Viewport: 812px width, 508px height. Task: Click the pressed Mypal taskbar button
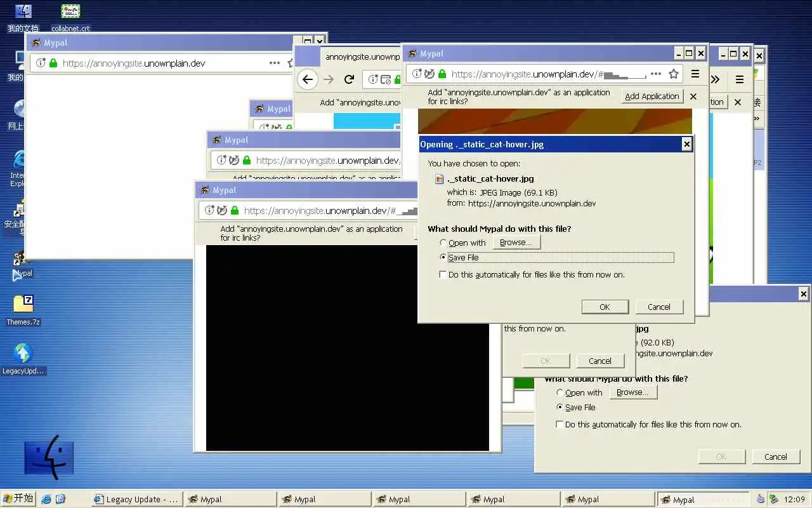pyautogui.click(x=704, y=499)
